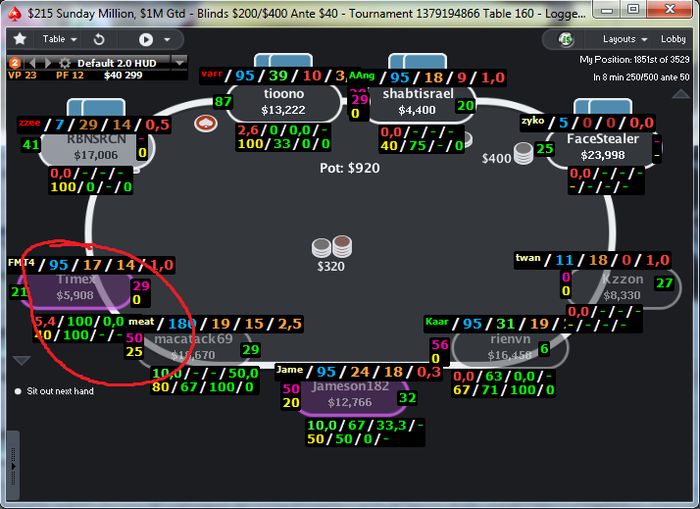The image size is (700, 509).
Task: Open the side panel handle at bottom left
Action: [x=12, y=466]
